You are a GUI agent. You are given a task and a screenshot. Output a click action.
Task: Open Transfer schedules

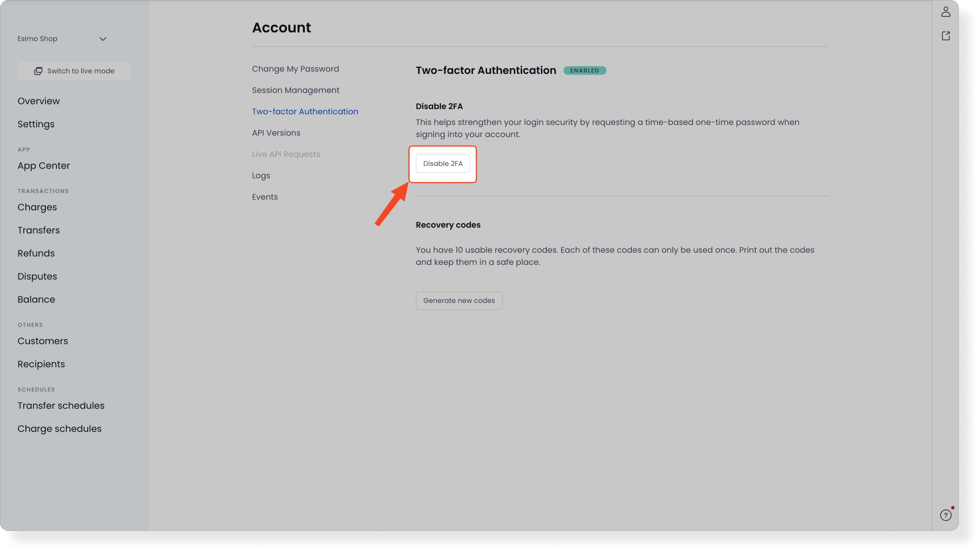pos(61,406)
